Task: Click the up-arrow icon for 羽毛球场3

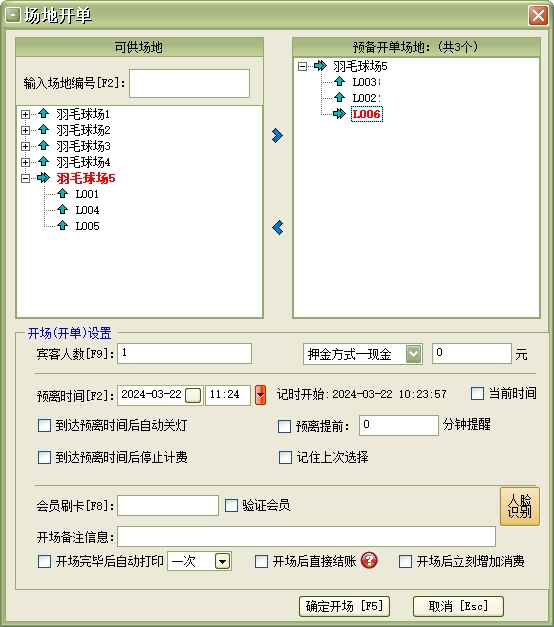Action: pyautogui.click(x=44, y=146)
